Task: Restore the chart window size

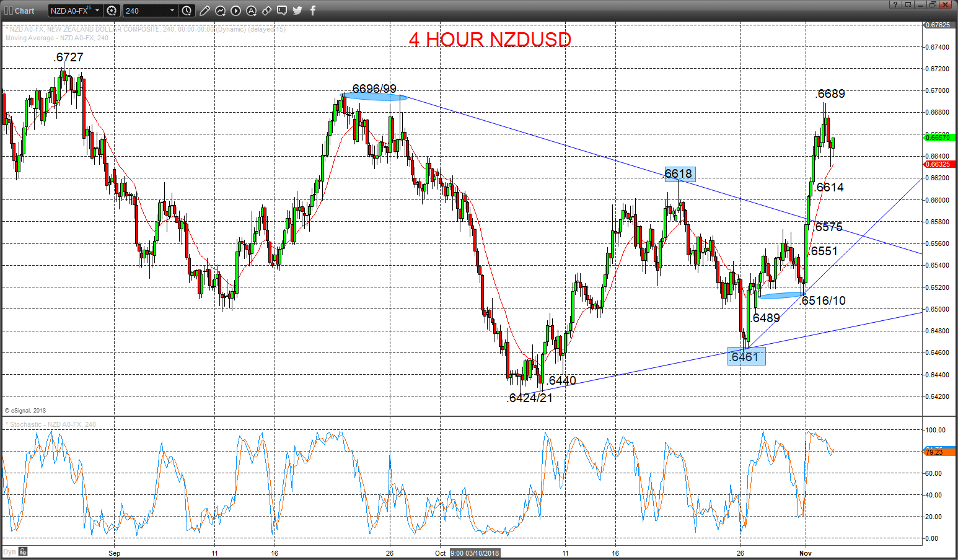Action: click(933, 4)
